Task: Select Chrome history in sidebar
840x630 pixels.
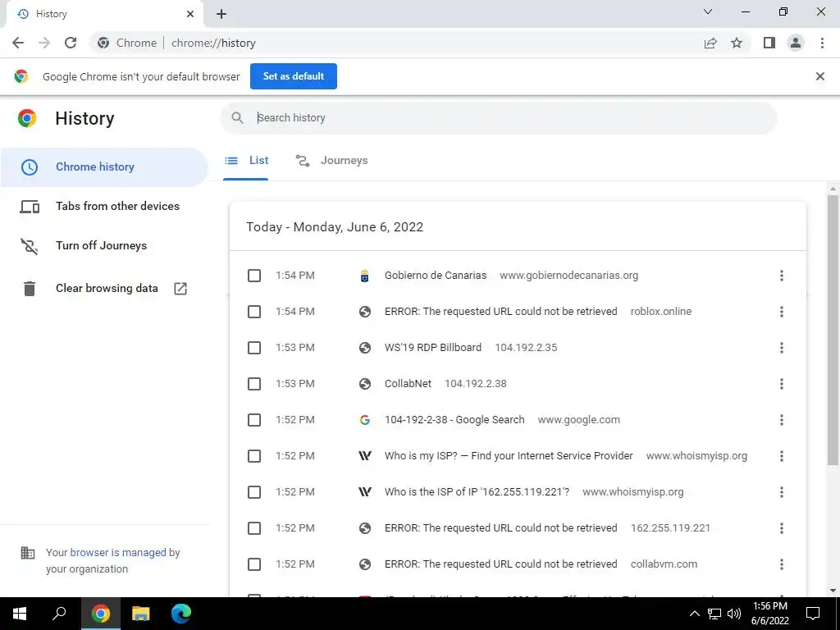Action: [x=104, y=167]
